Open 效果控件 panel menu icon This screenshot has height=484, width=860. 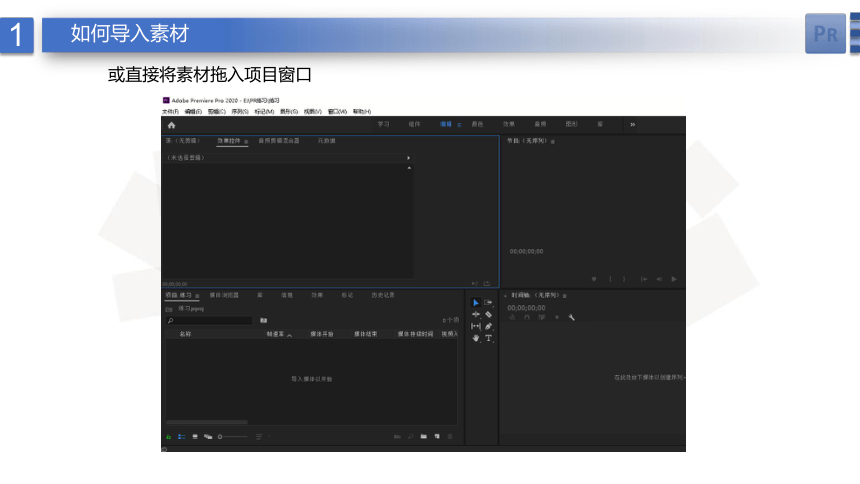coord(246,142)
